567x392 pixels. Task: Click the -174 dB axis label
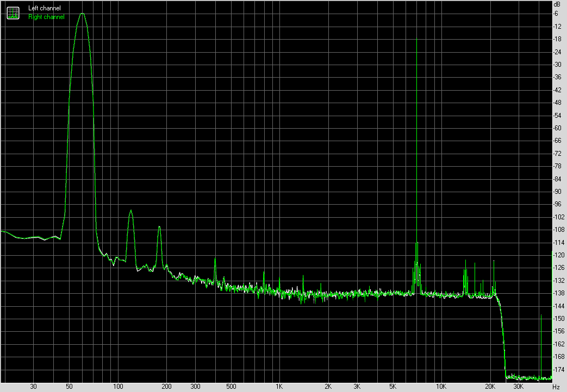559,370
